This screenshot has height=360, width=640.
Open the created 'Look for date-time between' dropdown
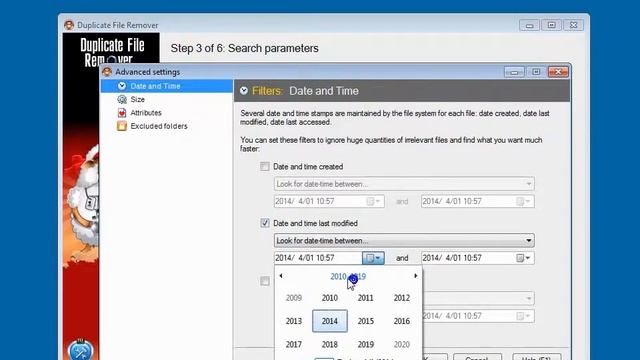pyautogui.click(x=404, y=184)
